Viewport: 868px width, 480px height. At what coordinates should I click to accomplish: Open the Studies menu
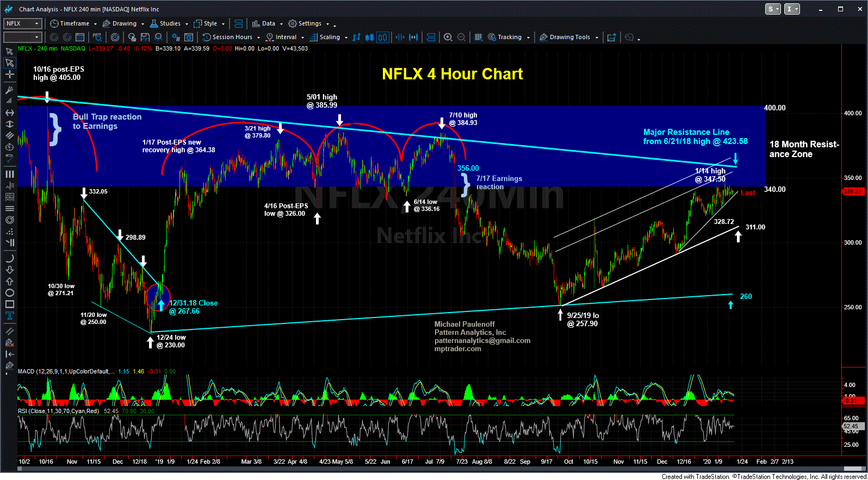click(x=169, y=23)
